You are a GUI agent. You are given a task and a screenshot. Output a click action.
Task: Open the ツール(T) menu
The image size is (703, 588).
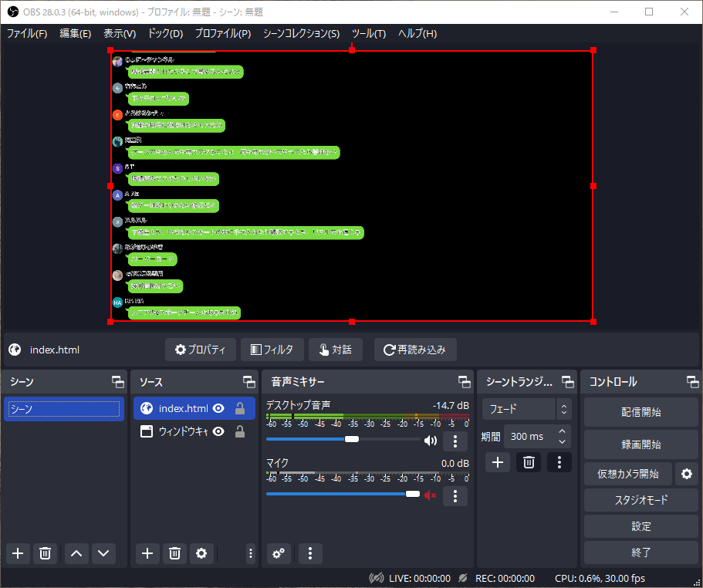368,34
